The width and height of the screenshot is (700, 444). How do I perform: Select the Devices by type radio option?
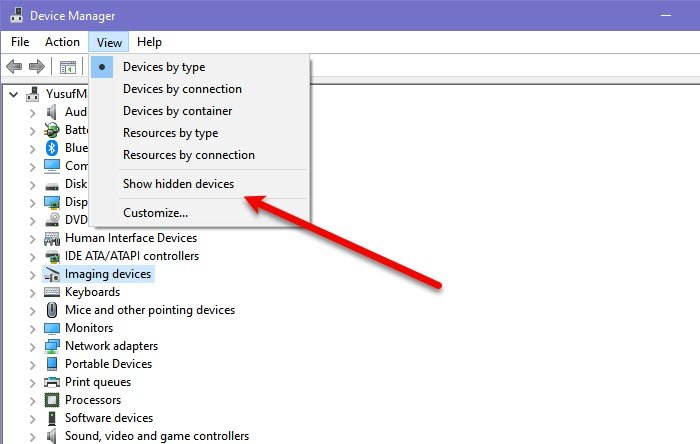(163, 67)
